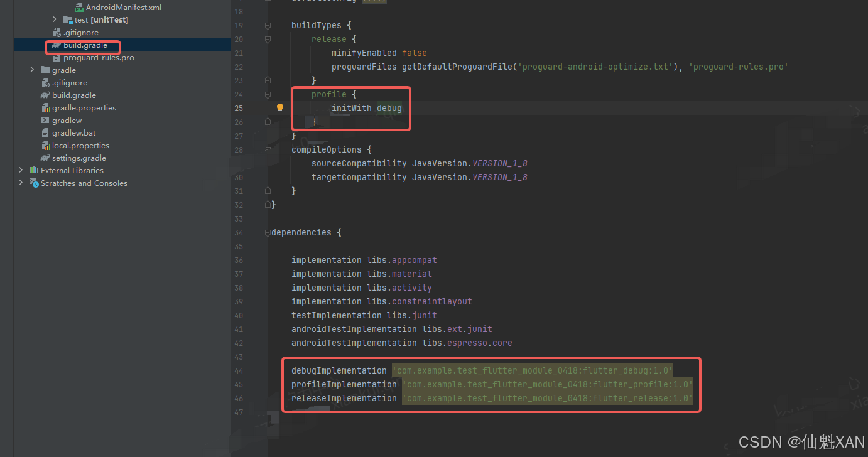Image resolution: width=868 pixels, height=457 pixels.
Task: Expand the Scratches and Consoles node
Action: tap(21, 183)
